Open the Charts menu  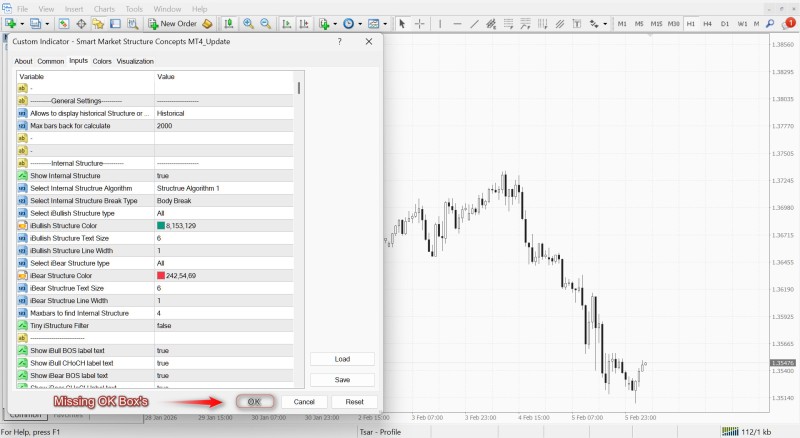pos(104,9)
